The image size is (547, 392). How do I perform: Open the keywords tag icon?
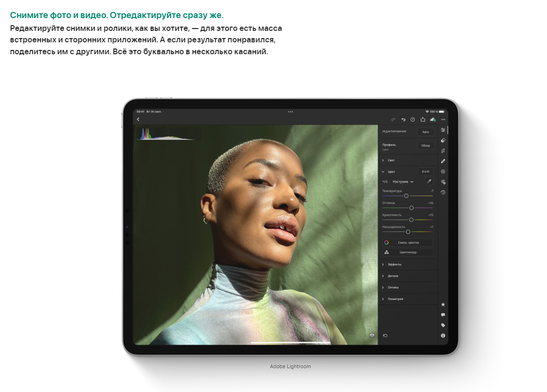pyautogui.click(x=443, y=325)
